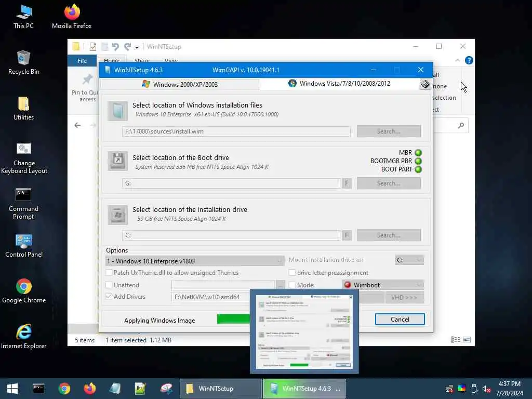Click the F format button for installation drive
Screen dimensions: 532x399
(x=347, y=235)
